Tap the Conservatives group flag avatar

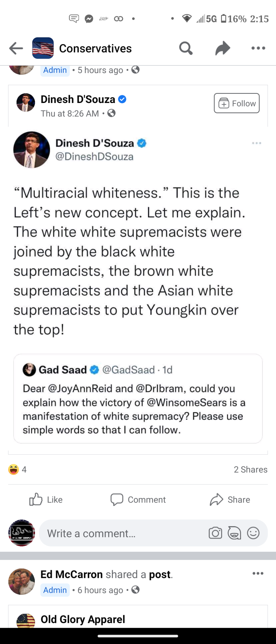click(43, 48)
